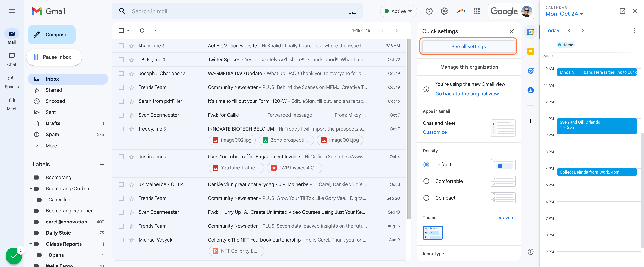Open calendar in new tab icon
Screen dimensions: 644x267
(622, 11)
